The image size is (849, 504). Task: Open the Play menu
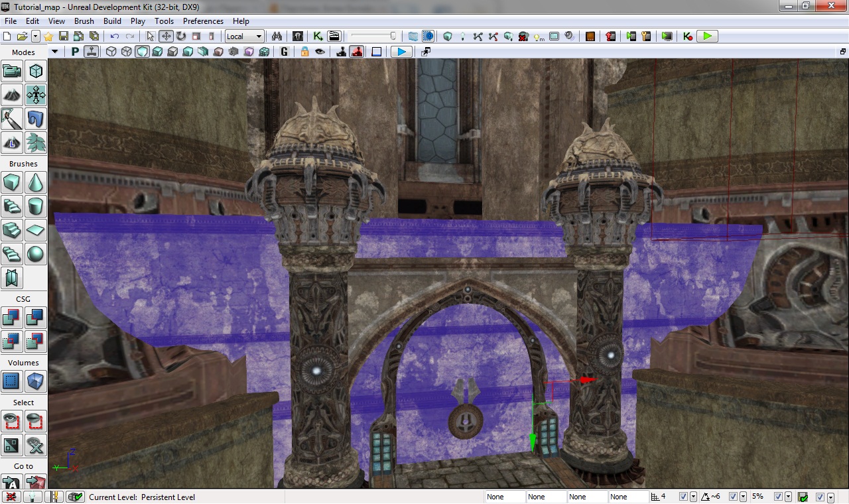click(x=138, y=21)
